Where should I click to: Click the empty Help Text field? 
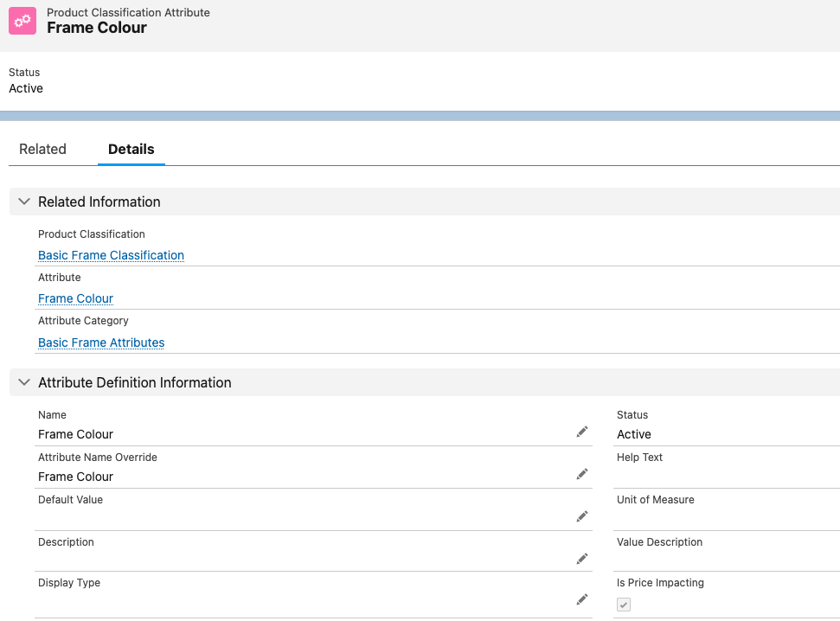(x=727, y=476)
